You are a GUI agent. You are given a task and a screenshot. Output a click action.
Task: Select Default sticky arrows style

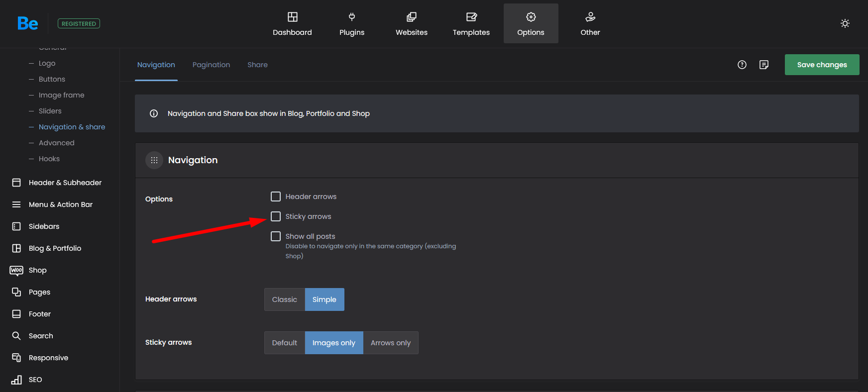(x=285, y=343)
